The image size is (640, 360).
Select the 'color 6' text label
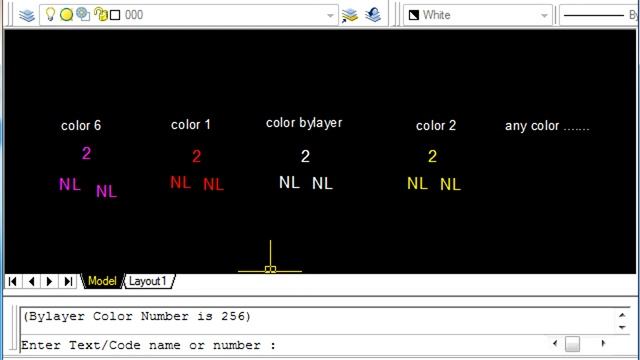[81, 126]
